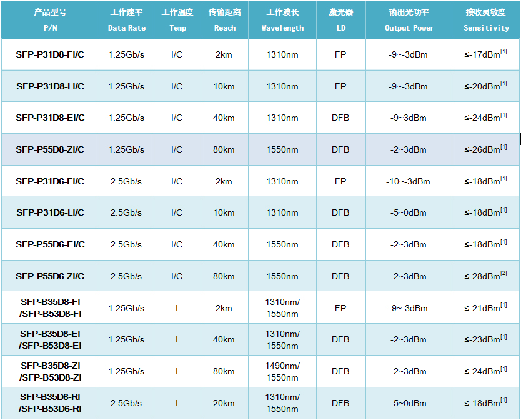Click 80km in SFP-P55D6-ZI/C row
The image size is (521, 420).
[x=224, y=277]
